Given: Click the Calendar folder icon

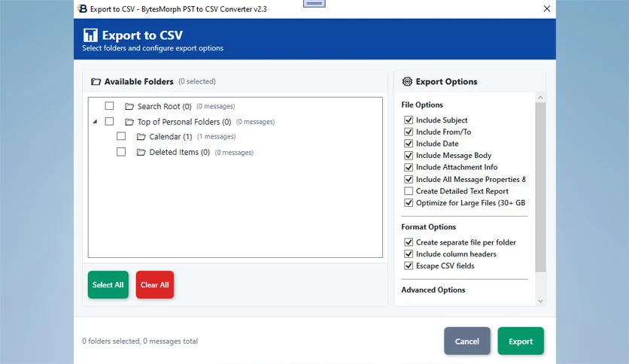Looking at the screenshot, I should point(141,137).
